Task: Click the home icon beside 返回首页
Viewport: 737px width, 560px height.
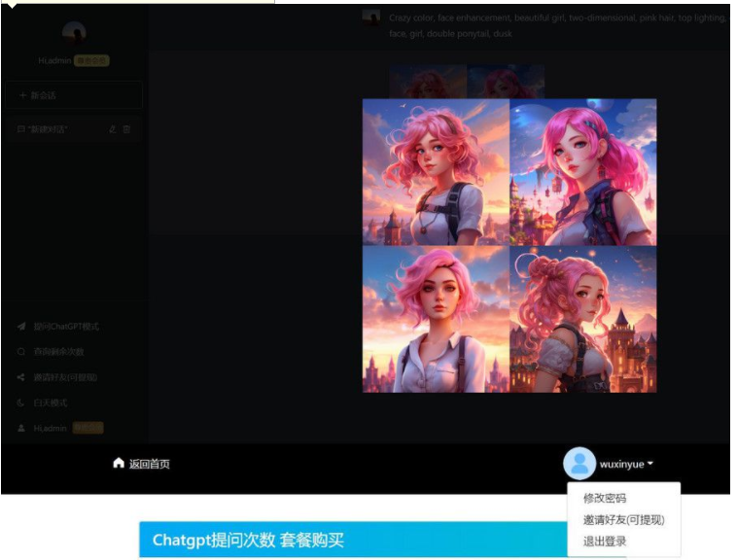Action: click(x=119, y=464)
